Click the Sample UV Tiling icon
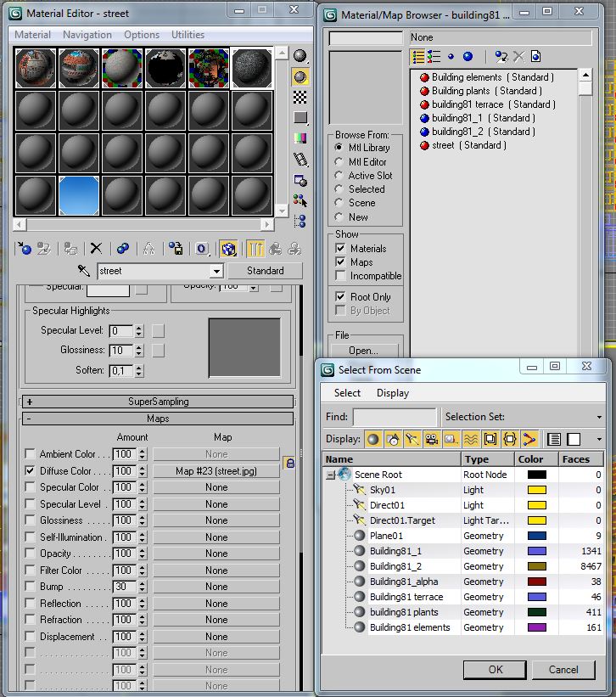The image size is (616, 697). [300, 117]
